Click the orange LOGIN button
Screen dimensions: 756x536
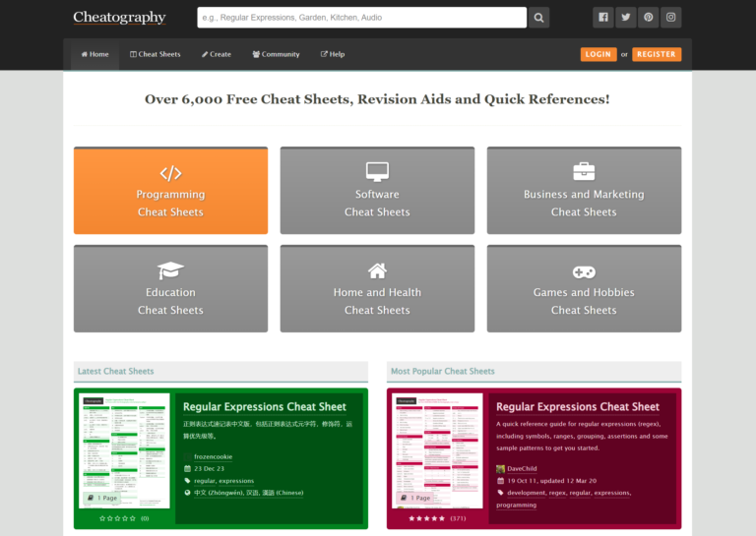tap(598, 54)
